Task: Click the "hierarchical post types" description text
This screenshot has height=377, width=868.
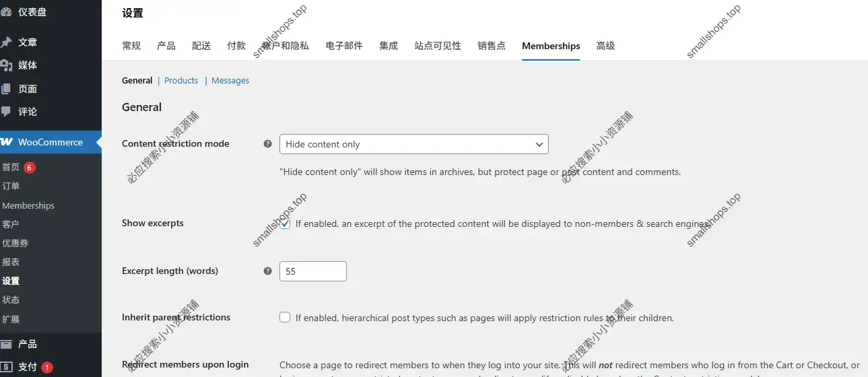Action: tap(485, 318)
